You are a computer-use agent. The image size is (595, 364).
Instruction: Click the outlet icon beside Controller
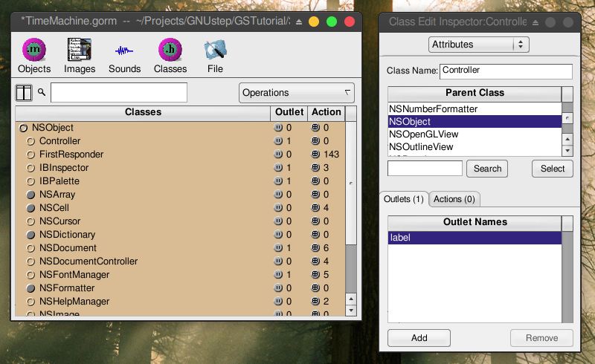(x=278, y=141)
